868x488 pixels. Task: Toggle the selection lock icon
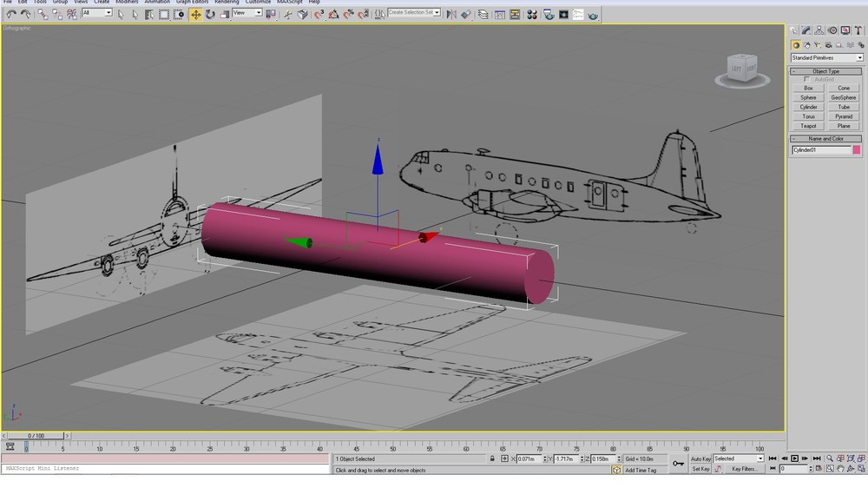point(491,458)
